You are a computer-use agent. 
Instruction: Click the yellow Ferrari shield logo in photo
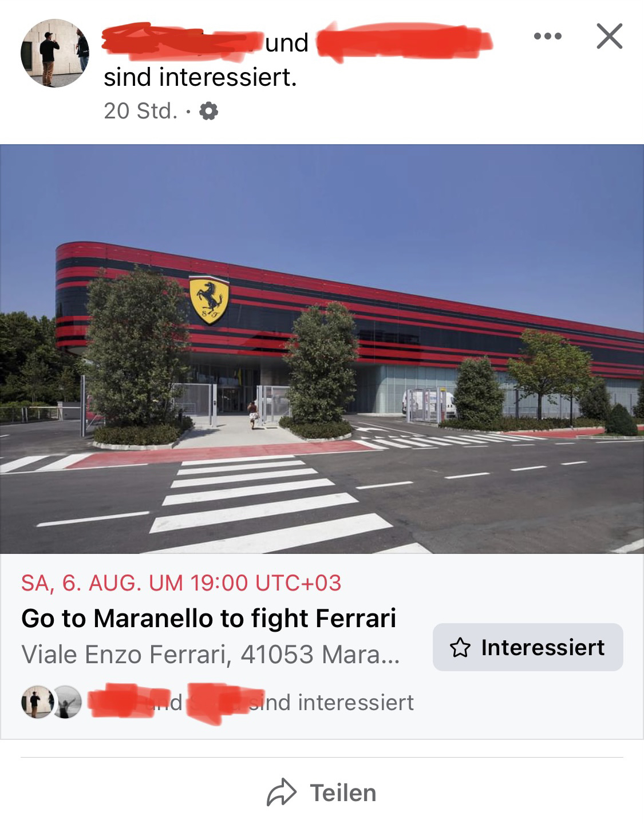[x=210, y=300]
